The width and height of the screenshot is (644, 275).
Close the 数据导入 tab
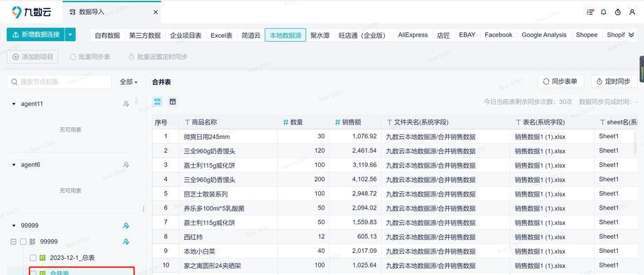click(x=155, y=12)
